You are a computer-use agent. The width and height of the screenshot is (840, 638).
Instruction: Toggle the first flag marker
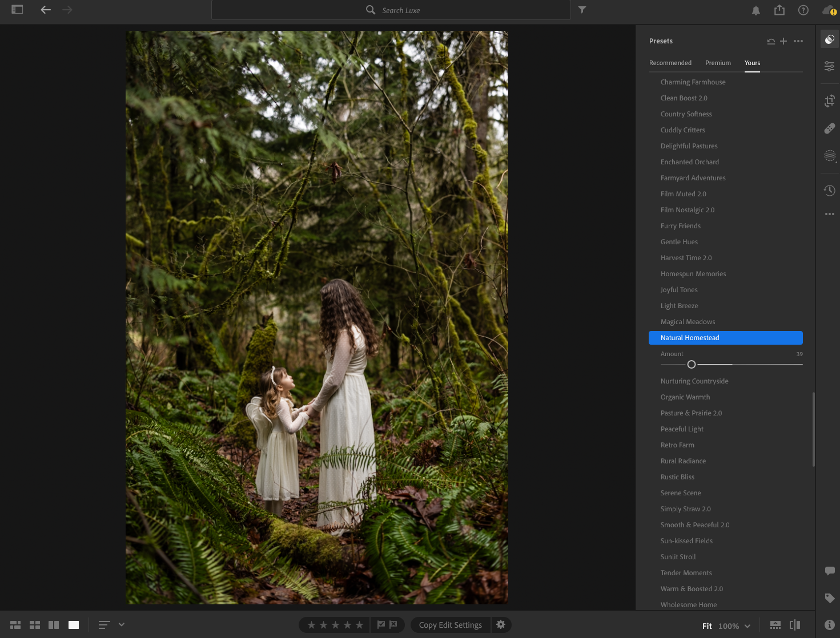pyautogui.click(x=381, y=624)
